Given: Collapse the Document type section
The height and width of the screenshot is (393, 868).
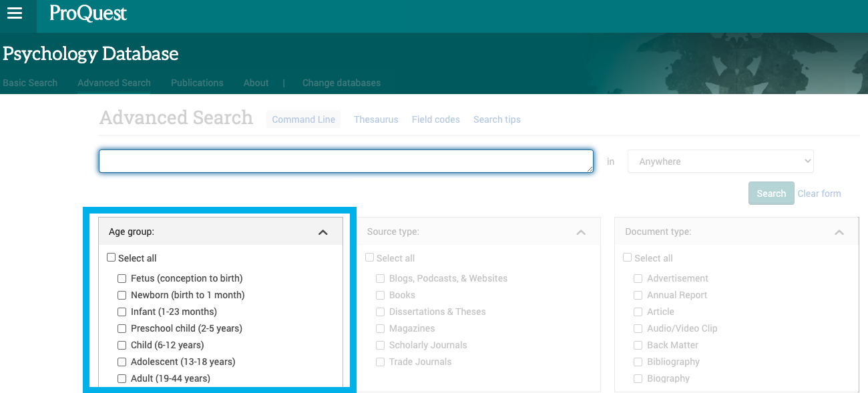Looking at the screenshot, I should coord(839,231).
